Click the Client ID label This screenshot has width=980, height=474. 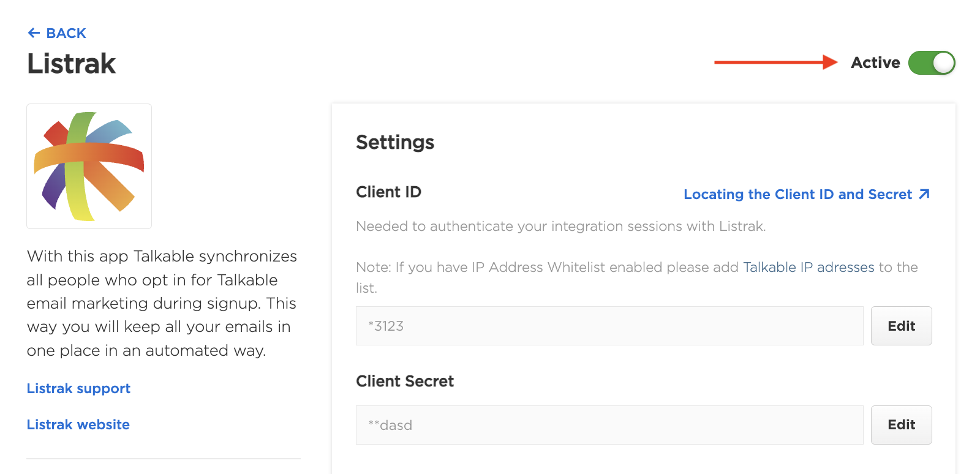388,192
